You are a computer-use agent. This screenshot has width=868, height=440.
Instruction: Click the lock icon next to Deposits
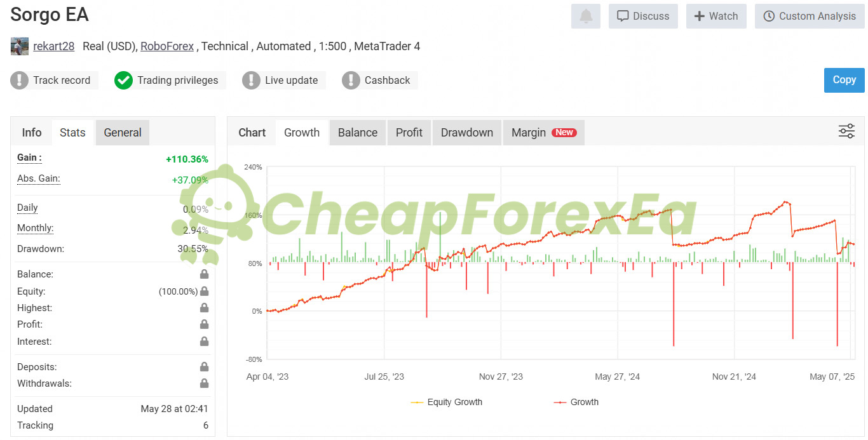click(204, 367)
